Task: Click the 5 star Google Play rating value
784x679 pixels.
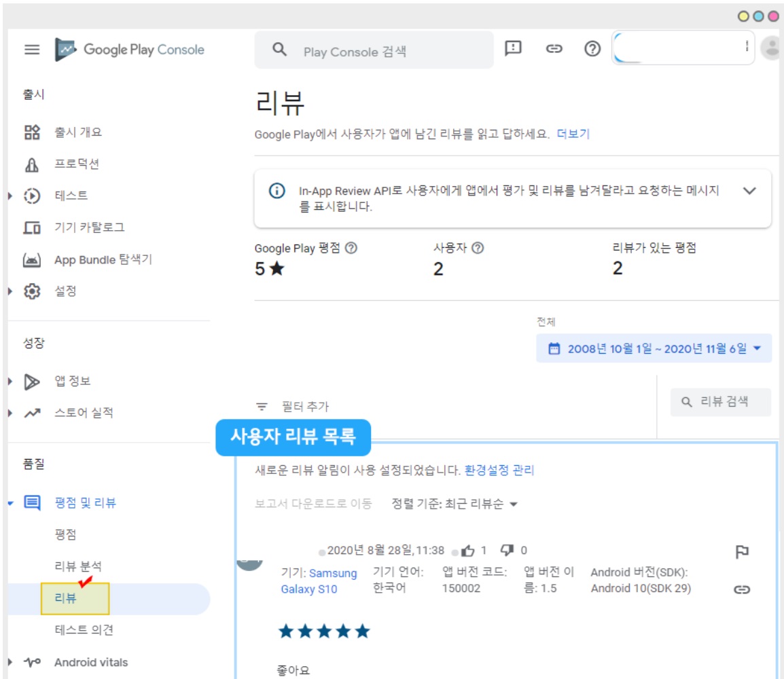Action: click(x=270, y=269)
